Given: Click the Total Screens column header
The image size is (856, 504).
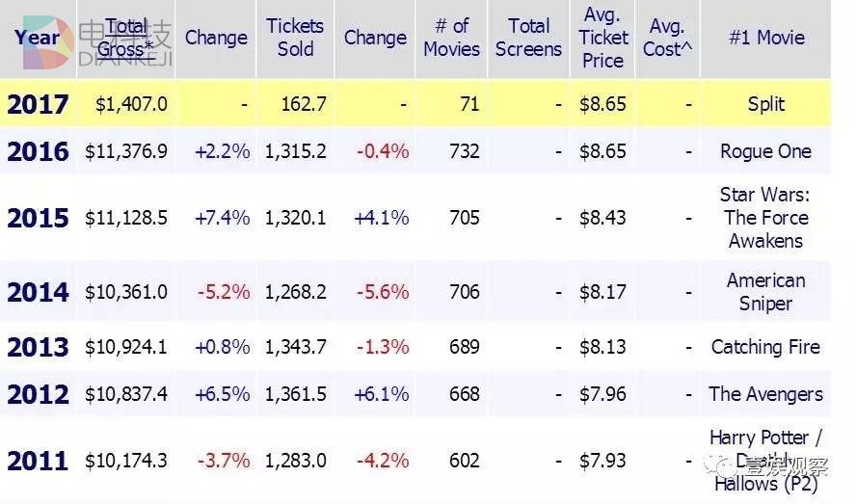Looking at the screenshot, I should pos(528,38).
